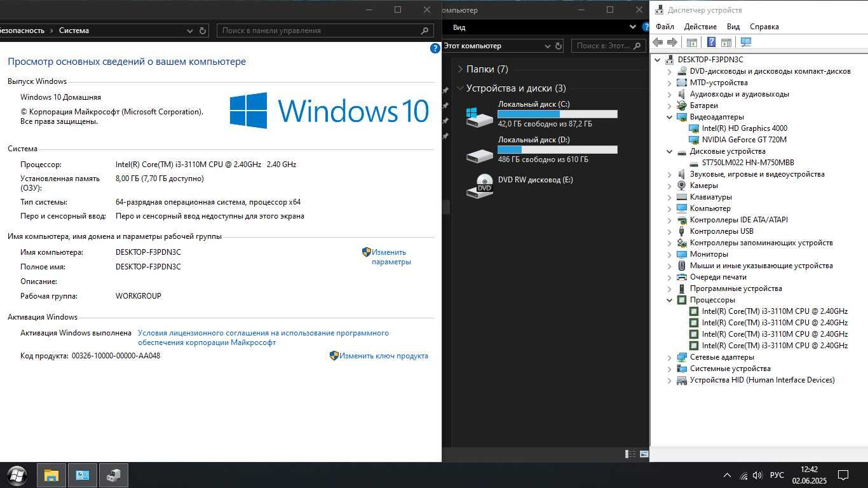Expand 'Батареи' node
The height and width of the screenshot is (488, 868).
669,105
